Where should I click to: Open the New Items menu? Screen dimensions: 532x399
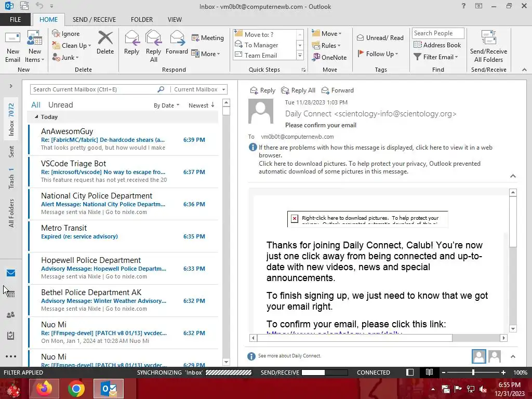(x=35, y=47)
